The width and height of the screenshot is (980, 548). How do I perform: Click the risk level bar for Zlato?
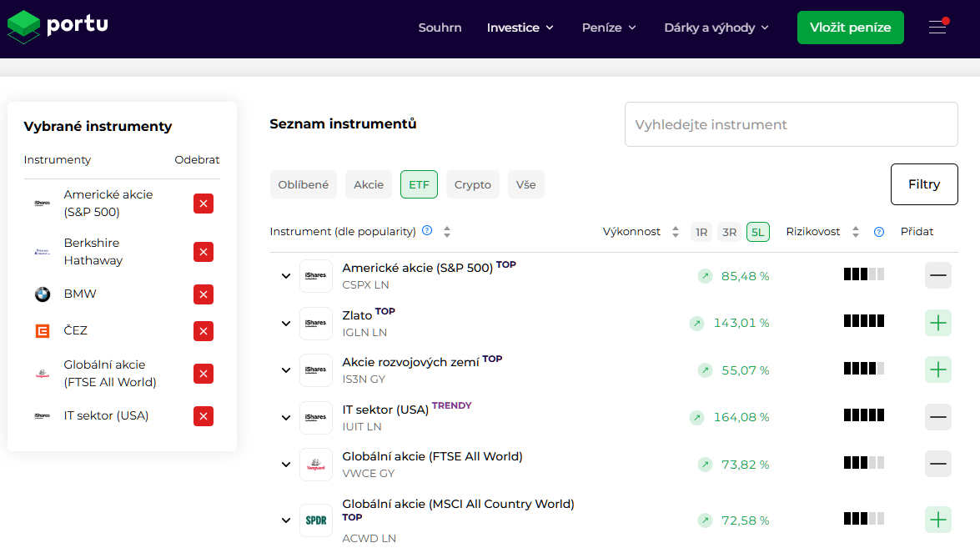[864, 321]
